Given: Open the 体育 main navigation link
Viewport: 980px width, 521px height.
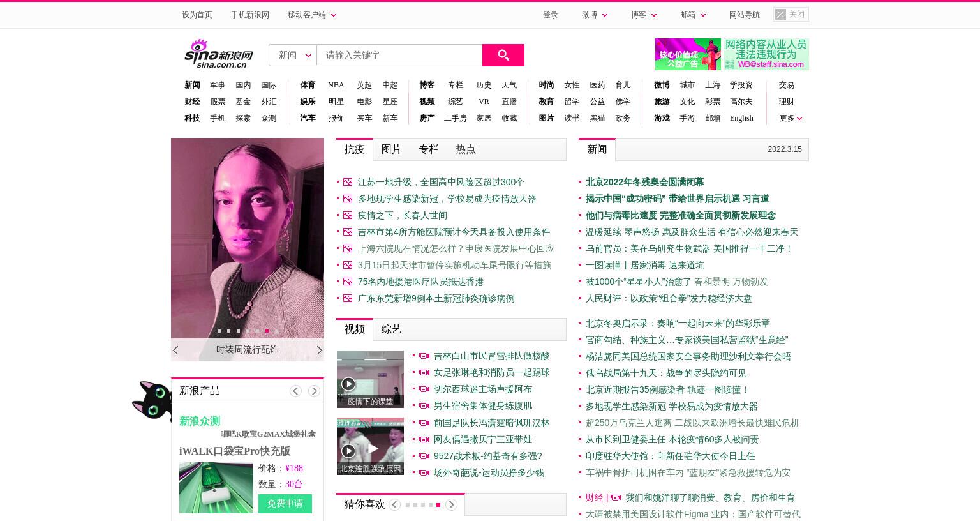Looking at the screenshot, I should click(308, 85).
